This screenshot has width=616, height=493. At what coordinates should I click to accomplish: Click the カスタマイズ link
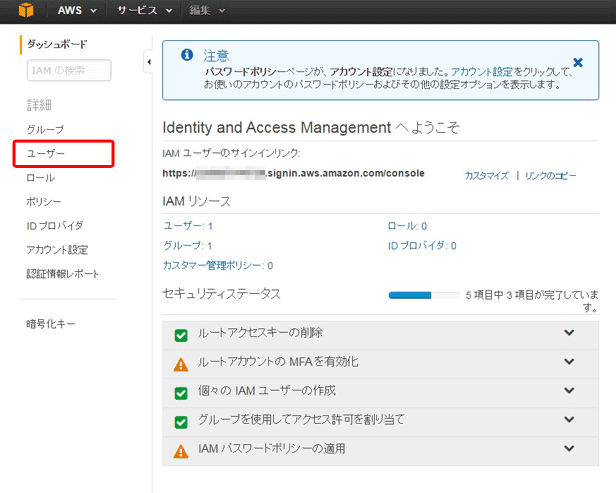click(487, 175)
